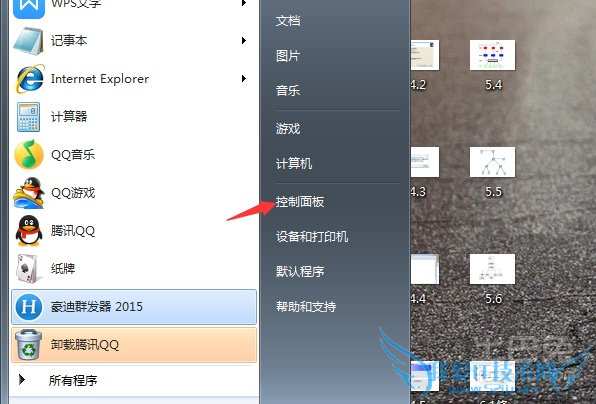Open 音乐 library from Start menu
Image resolution: width=596 pixels, height=404 pixels.
coord(288,91)
